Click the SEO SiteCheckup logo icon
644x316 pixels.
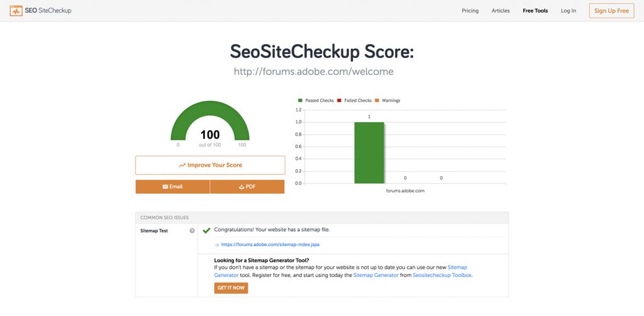16,11
